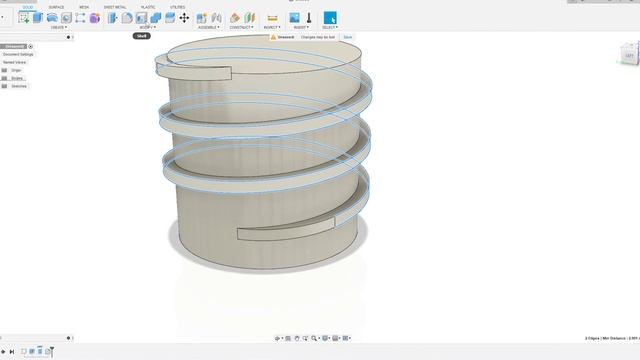The image size is (640, 360).
Task: Select the Move/Copy arrows tool
Action: [x=184, y=18]
